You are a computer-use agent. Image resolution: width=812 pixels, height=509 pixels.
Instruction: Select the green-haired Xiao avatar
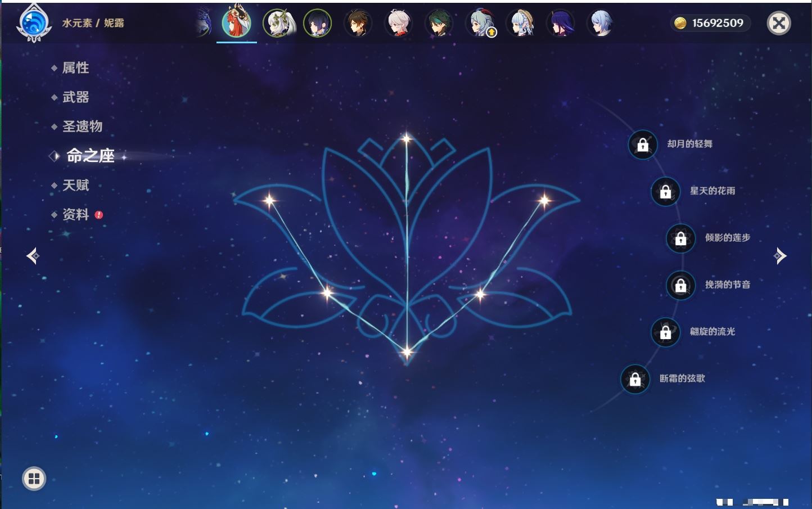(439, 23)
